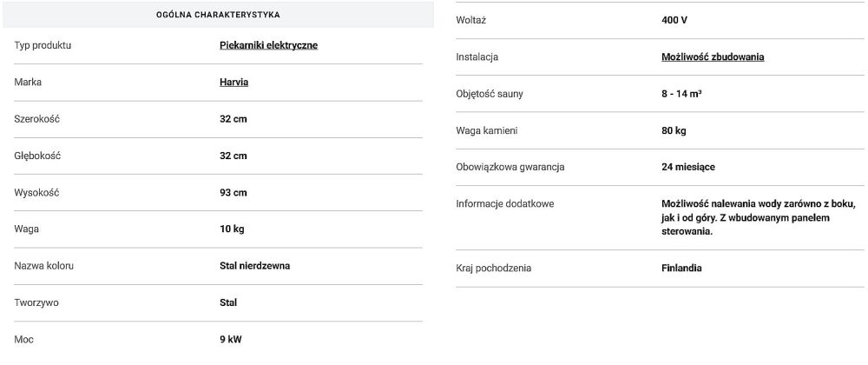Viewport: 868px width, 365px height.
Task: Click the Wysokość value 93 cm
Action: (233, 193)
